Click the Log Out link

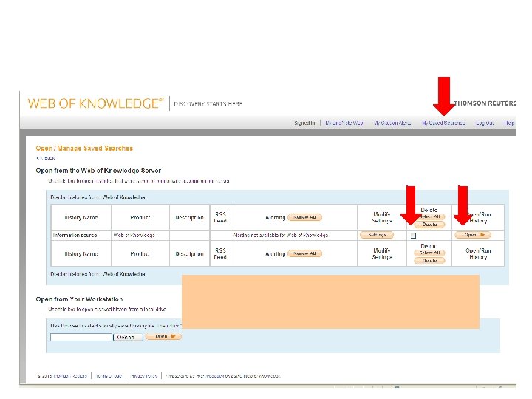tap(485, 123)
